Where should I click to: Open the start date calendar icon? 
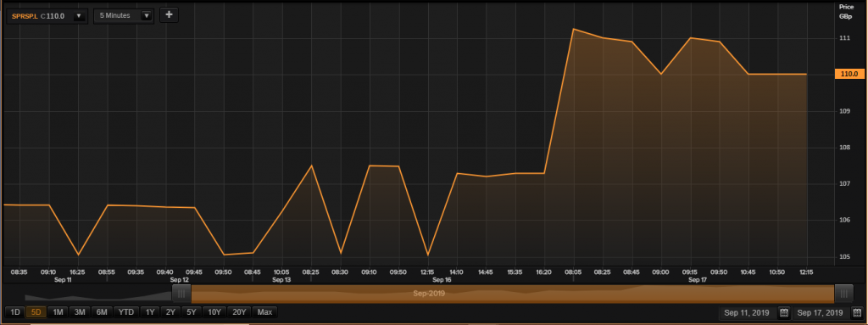click(784, 313)
